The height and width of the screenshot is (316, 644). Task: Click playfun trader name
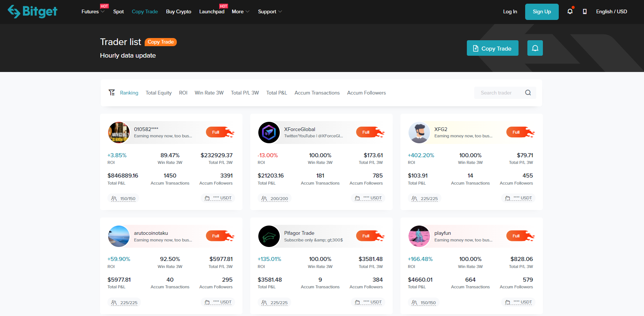coord(442,233)
